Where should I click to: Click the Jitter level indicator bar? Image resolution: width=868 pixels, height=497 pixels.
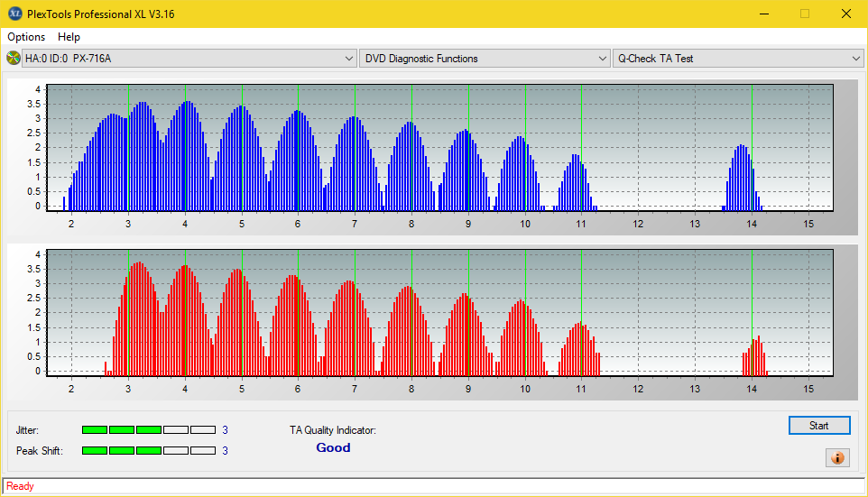(149, 430)
